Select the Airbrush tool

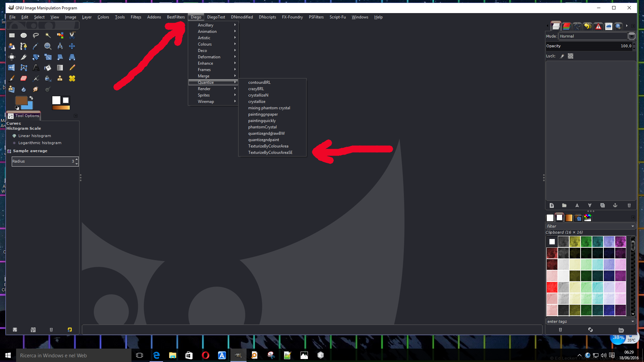coord(36,78)
